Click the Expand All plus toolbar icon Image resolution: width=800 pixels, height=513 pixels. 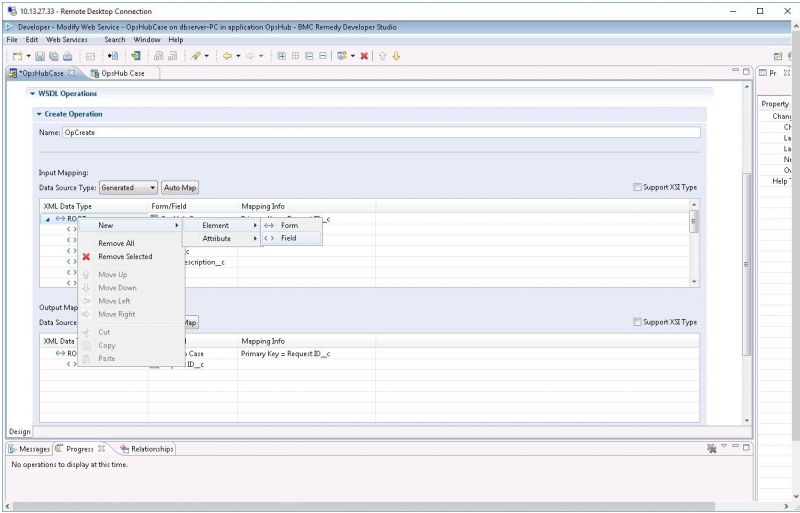[281, 56]
